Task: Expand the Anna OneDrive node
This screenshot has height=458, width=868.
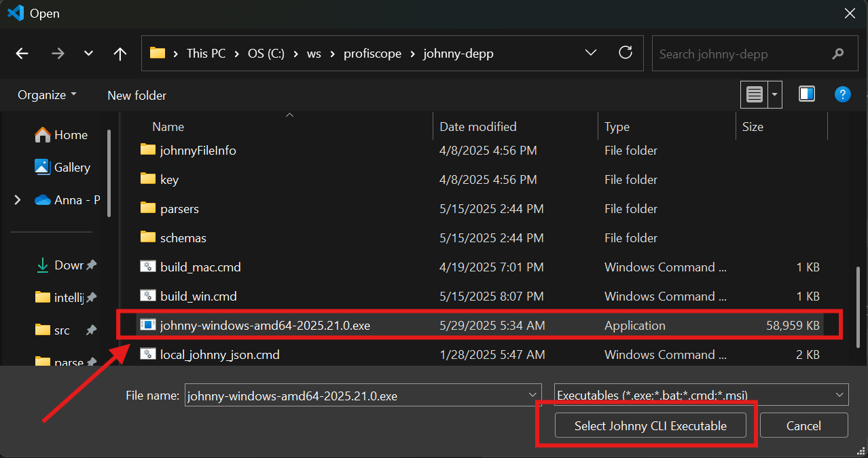Action: pos(18,199)
